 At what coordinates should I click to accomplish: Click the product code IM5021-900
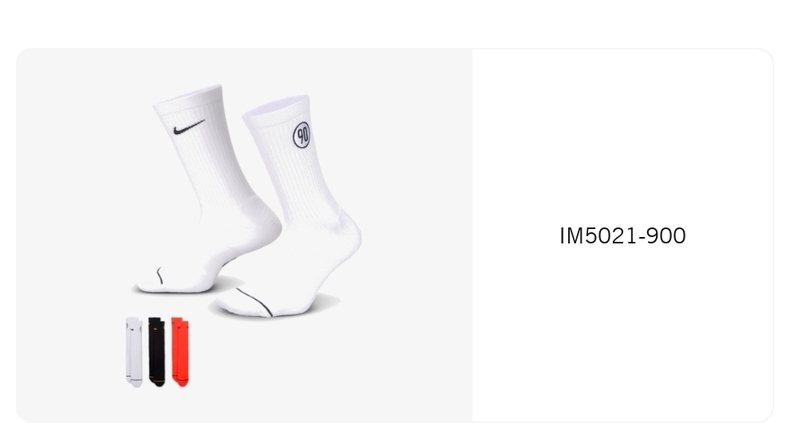tap(623, 236)
